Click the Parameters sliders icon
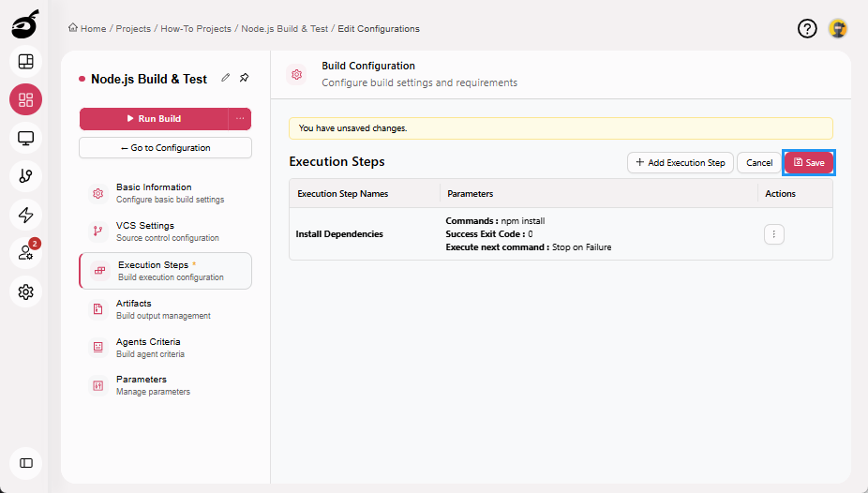This screenshot has height=493, width=868. 98,385
